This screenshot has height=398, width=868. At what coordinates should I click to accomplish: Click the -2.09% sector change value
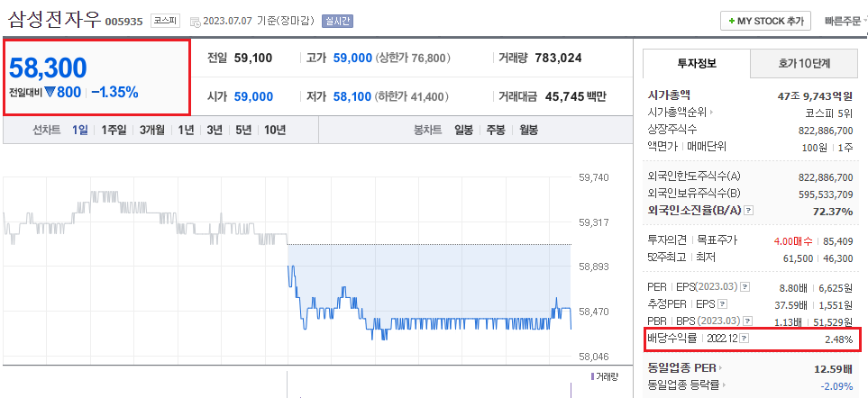(x=836, y=385)
